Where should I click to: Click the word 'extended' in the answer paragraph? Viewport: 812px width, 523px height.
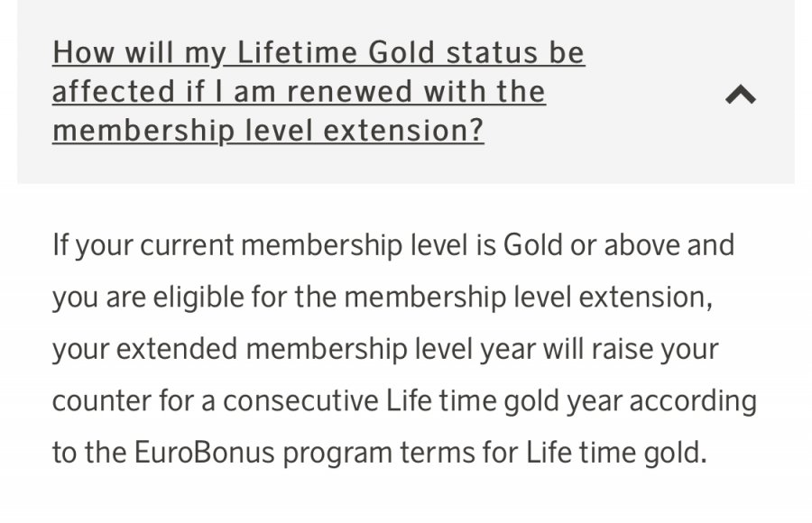tap(180, 348)
